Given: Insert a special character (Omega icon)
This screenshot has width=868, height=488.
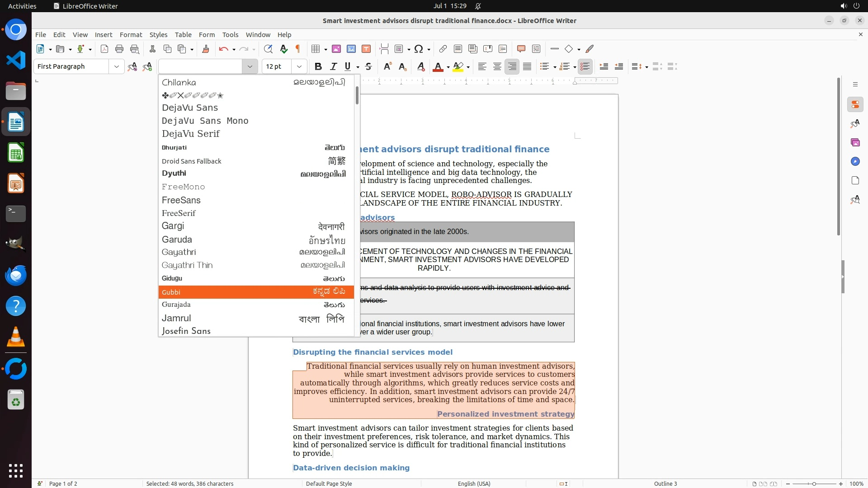Looking at the screenshot, I should tap(419, 49).
